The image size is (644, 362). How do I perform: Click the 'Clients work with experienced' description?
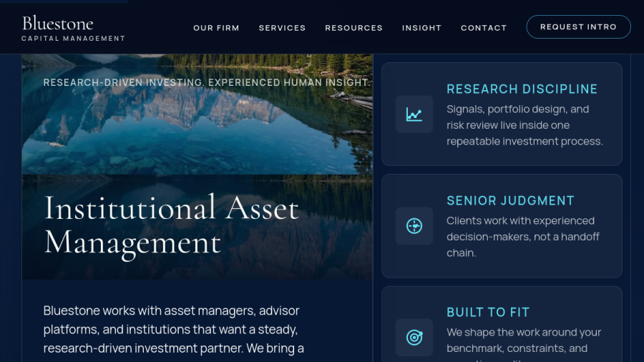click(x=523, y=237)
